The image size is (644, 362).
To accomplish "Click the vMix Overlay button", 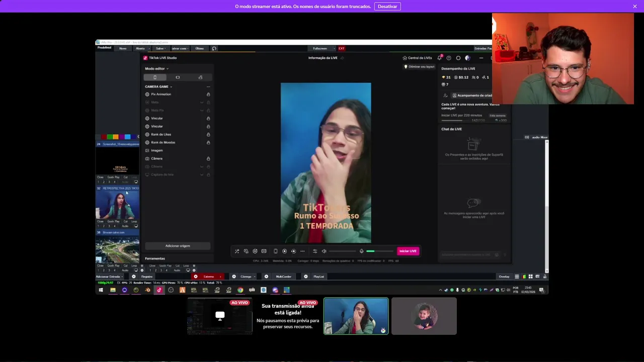I will (x=504, y=277).
